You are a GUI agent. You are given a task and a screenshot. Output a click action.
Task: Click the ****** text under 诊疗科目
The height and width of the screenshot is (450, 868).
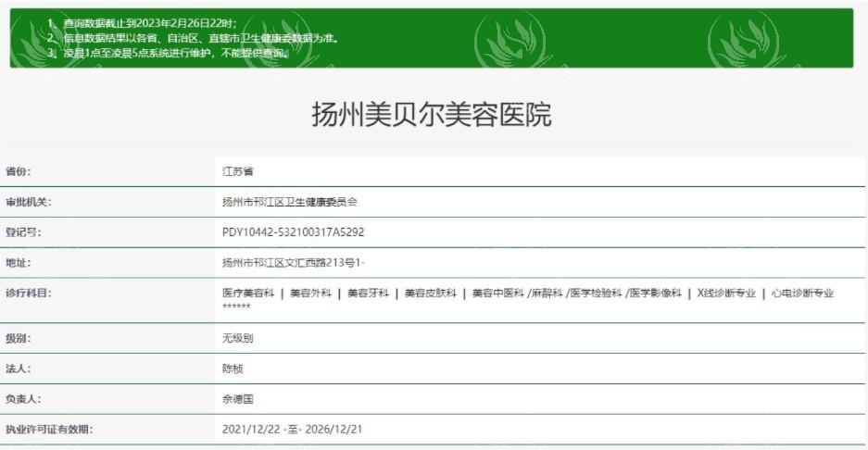(x=236, y=306)
